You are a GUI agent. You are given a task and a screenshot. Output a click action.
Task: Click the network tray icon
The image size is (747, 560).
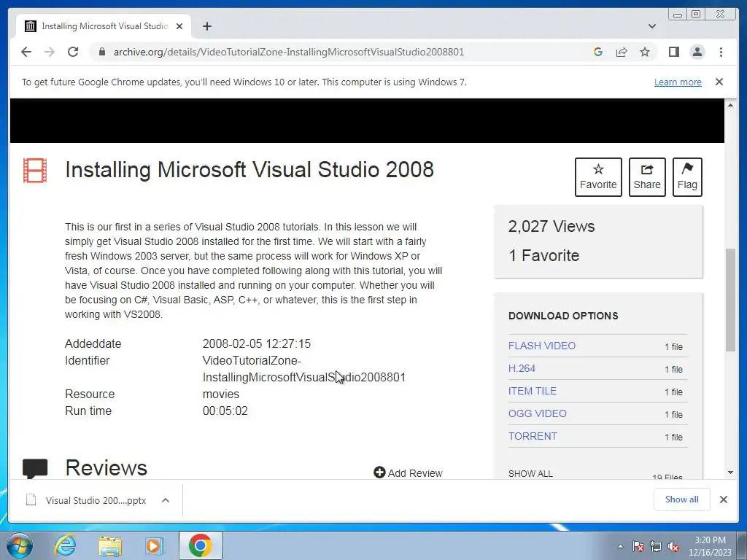(x=656, y=547)
